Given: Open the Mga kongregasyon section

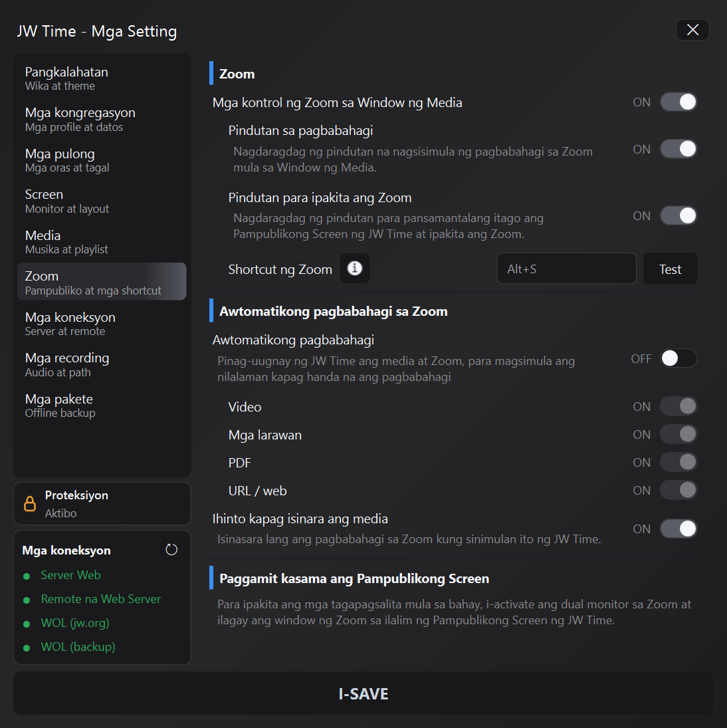Looking at the screenshot, I should coord(102,119).
